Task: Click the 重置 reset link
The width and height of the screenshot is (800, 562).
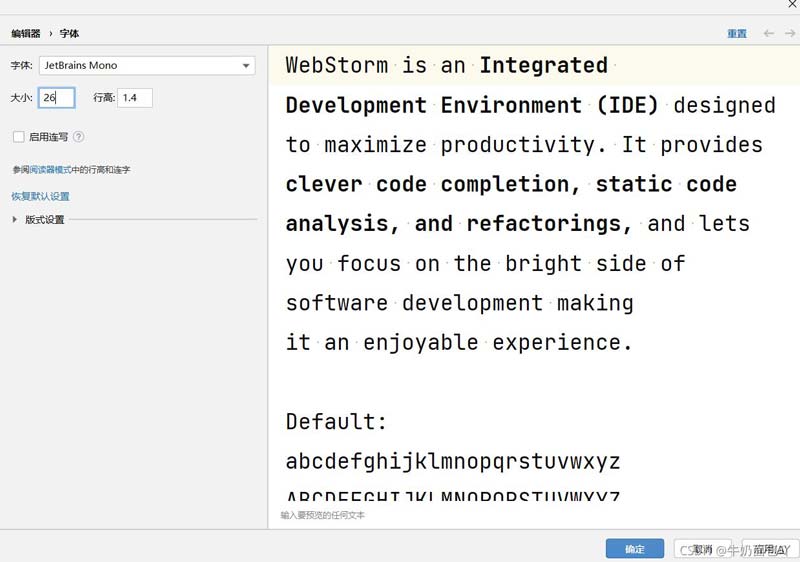Action: click(x=736, y=33)
